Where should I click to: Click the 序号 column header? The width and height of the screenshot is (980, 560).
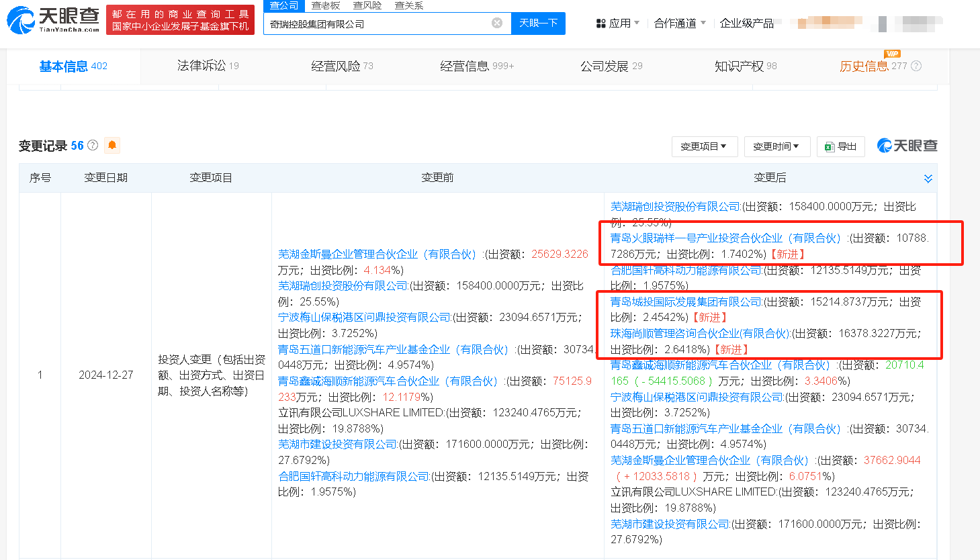pyautogui.click(x=40, y=178)
